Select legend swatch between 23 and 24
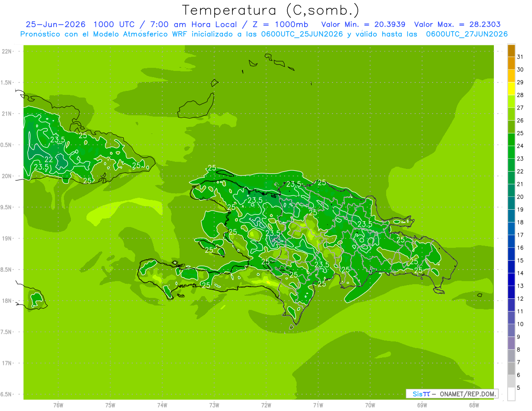This screenshot has width=532, height=411. (511, 153)
